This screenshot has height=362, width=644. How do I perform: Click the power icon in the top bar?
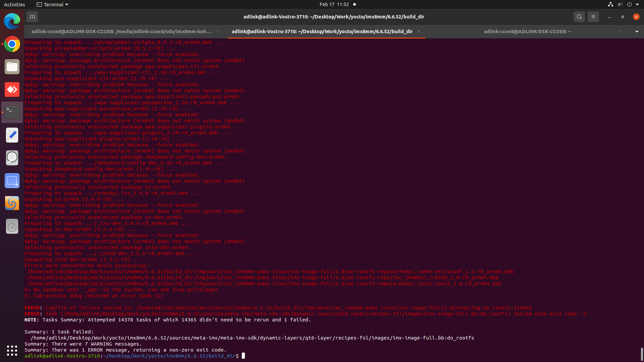tap(630, 4)
